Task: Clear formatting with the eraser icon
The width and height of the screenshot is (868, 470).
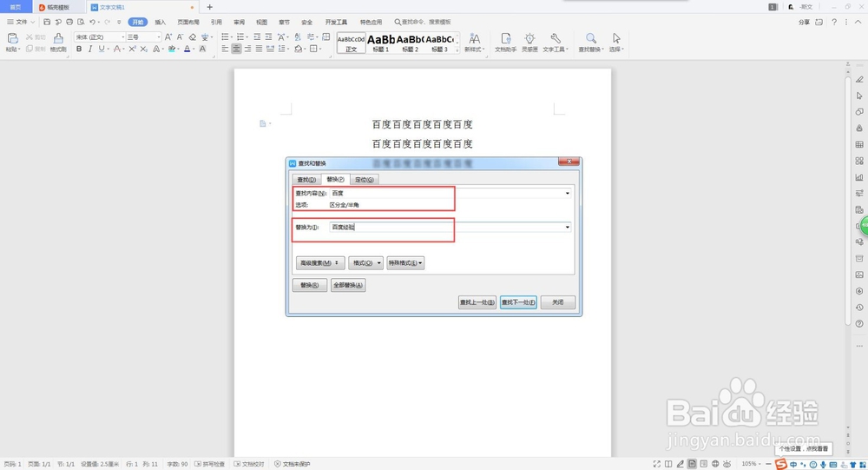Action: 192,37
